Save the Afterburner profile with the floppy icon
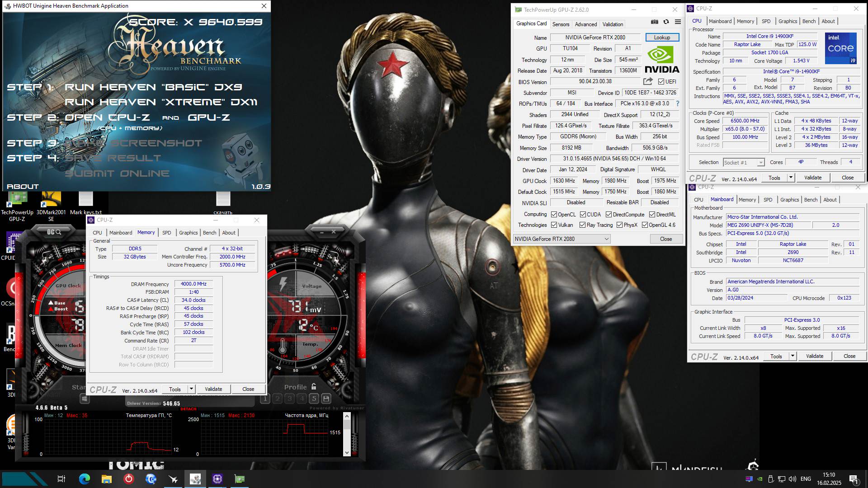This screenshot has width=868, height=488. coord(326,399)
